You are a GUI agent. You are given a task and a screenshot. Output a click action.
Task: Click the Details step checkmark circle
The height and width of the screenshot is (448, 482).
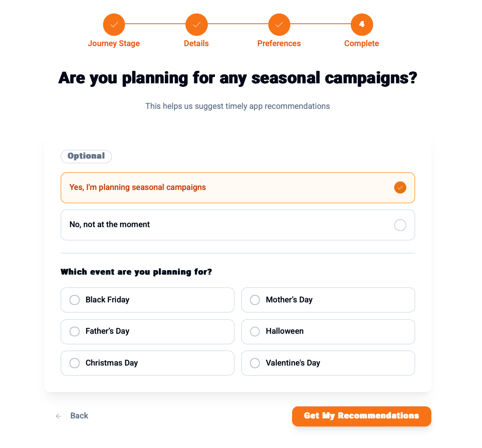(196, 25)
